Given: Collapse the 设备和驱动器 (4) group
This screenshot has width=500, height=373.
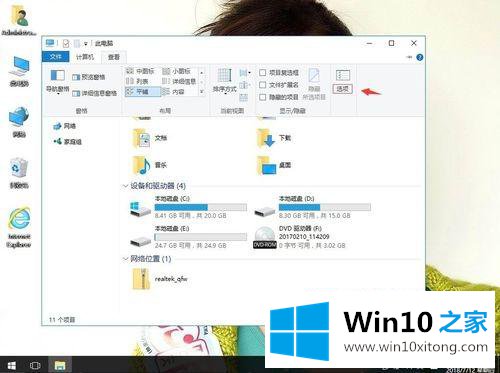Looking at the screenshot, I should [125, 186].
